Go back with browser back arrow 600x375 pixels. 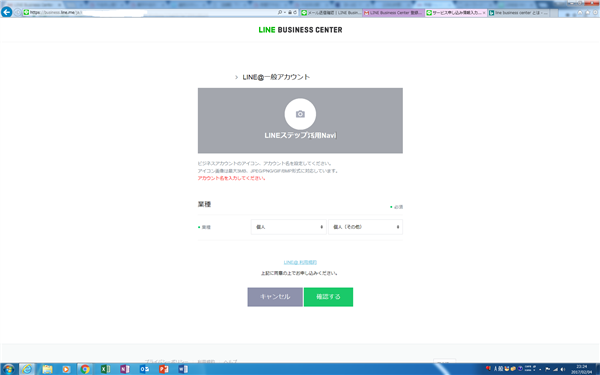click(x=7, y=12)
